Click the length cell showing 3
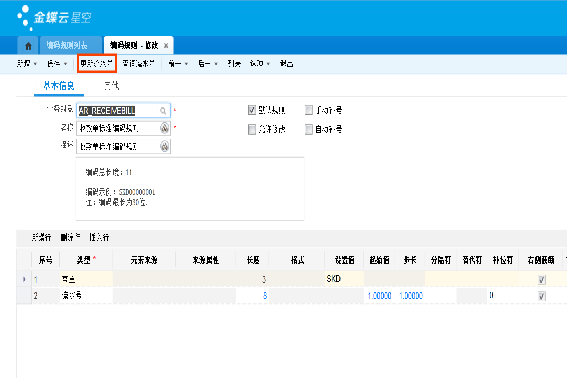 pos(252,279)
